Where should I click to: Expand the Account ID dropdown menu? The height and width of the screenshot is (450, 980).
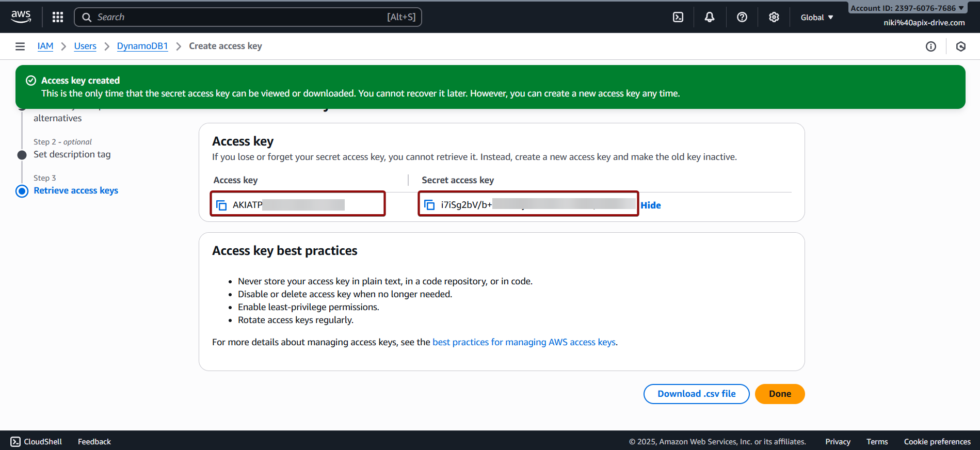[x=907, y=8]
